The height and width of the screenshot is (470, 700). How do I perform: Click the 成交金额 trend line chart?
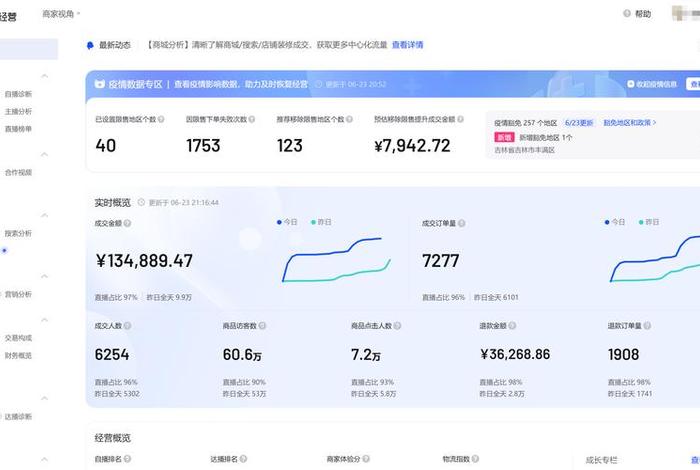point(337,260)
